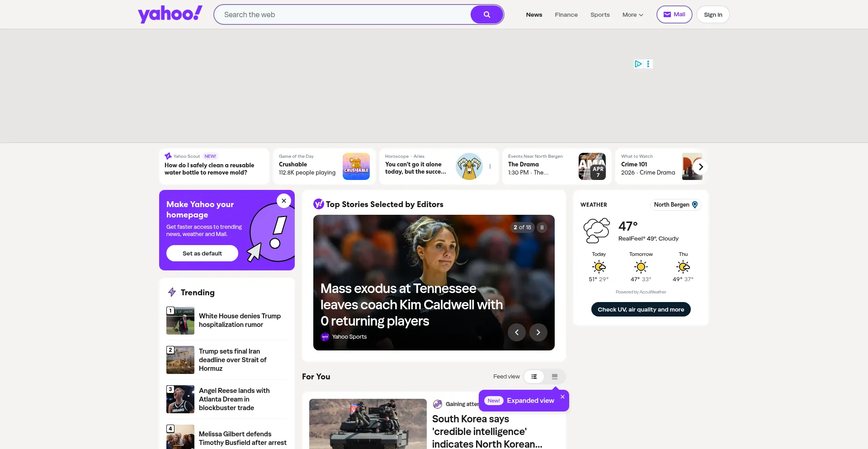Open the Finance section
The image size is (868, 449).
(566, 14)
